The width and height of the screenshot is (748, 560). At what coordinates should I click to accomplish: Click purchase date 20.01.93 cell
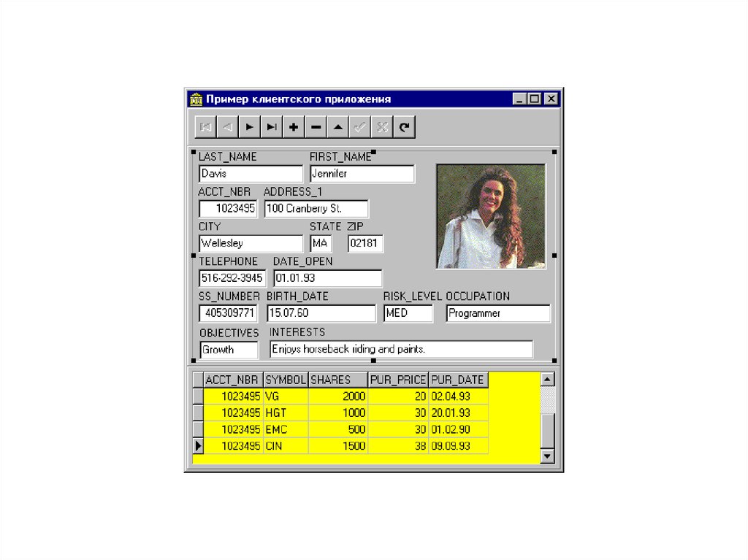pos(459,413)
